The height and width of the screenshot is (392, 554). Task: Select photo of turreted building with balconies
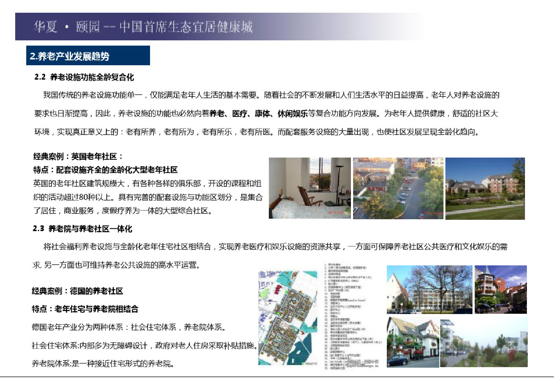pyautogui.click(x=501, y=289)
